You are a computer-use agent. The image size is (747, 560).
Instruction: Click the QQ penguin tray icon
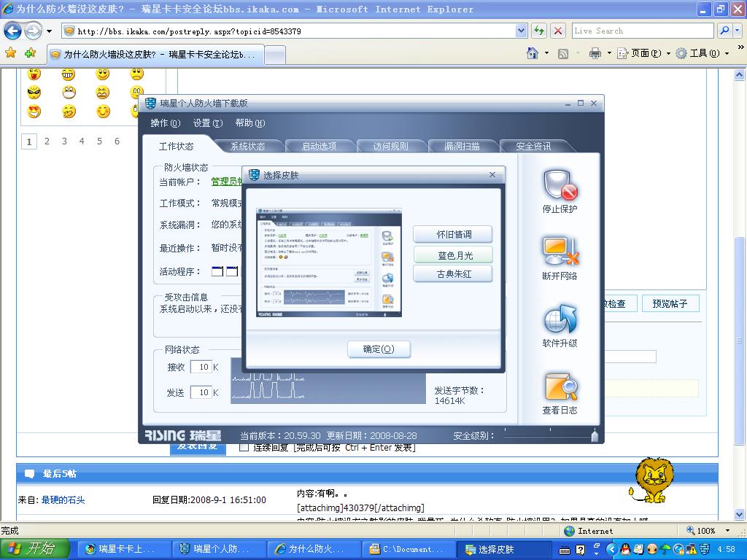[x=625, y=550]
